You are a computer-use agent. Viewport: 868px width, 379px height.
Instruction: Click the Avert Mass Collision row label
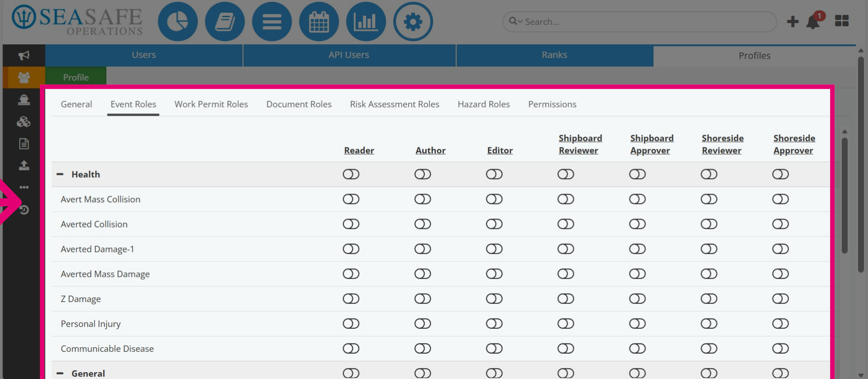point(100,199)
